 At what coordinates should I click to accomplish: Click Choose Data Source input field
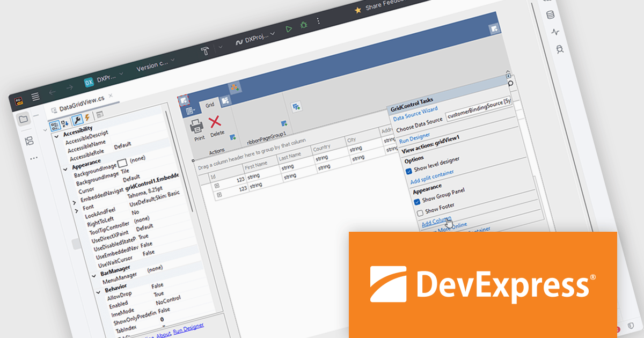click(x=479, y=108)
